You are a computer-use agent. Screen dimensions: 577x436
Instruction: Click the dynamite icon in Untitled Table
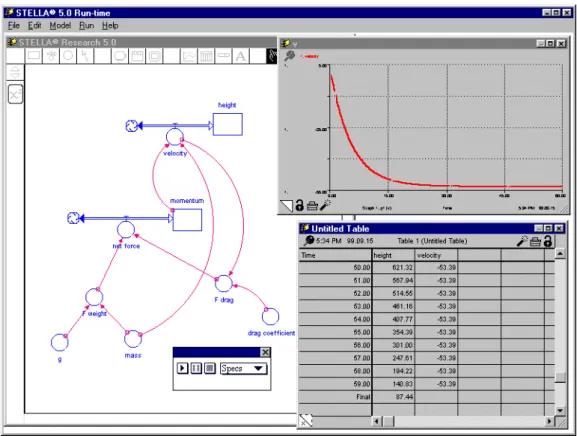tap(523, 241)
